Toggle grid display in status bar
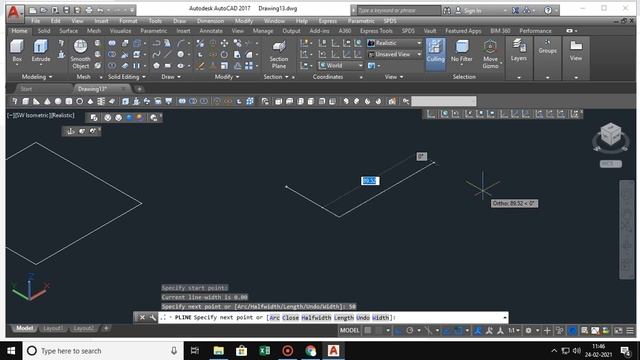 368,331
